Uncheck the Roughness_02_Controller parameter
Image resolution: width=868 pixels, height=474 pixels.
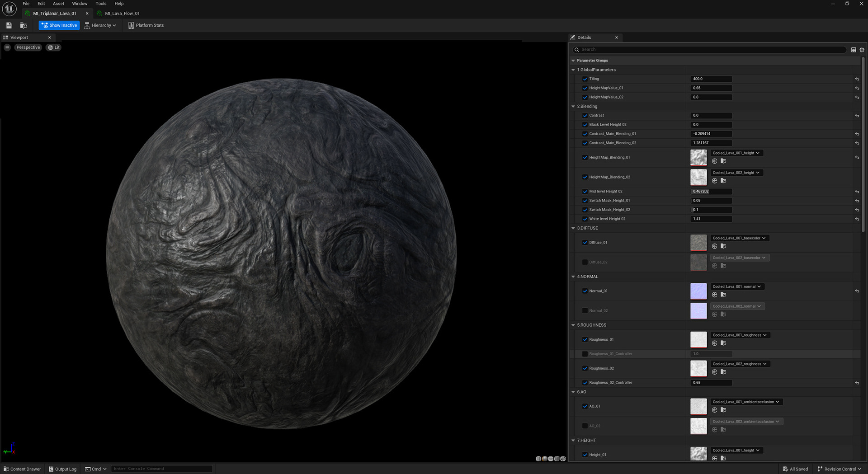coord(585,383)
